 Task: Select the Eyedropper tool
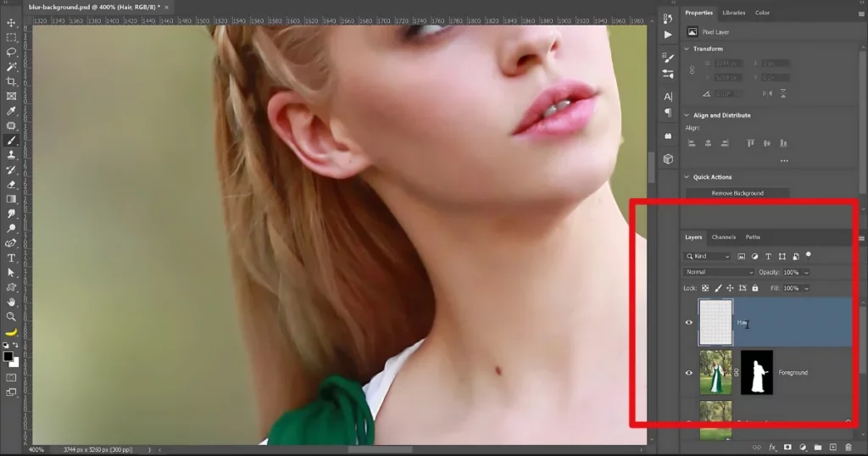11,111
